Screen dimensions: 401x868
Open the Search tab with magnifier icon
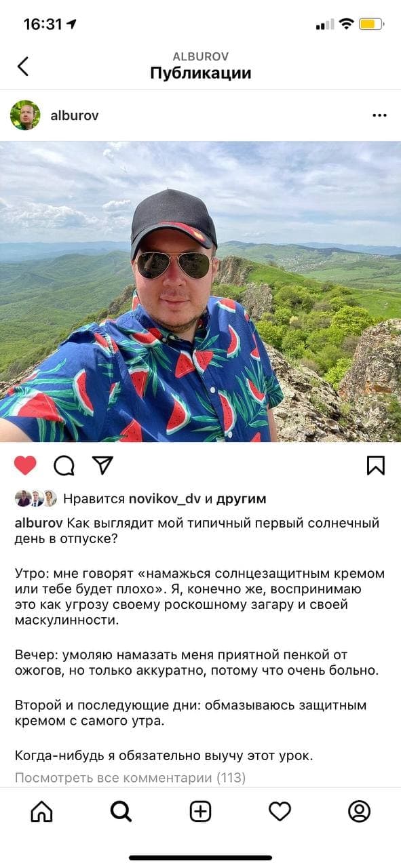121,811
